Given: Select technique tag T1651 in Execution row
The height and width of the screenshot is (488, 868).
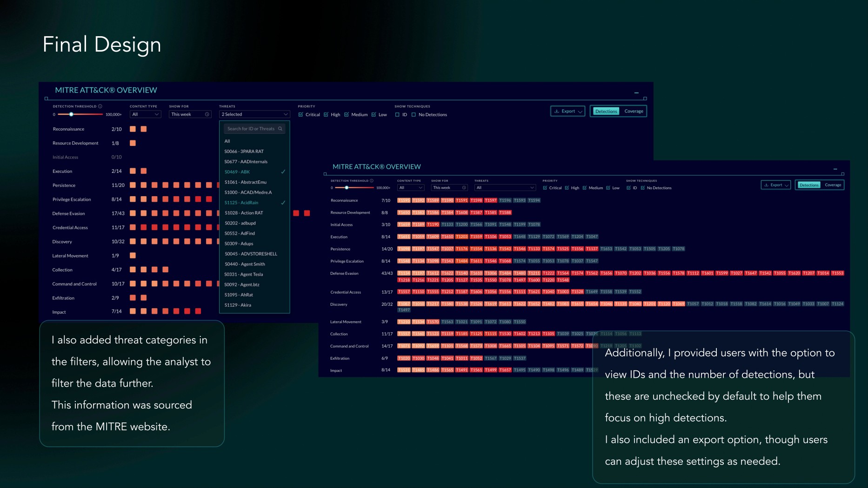Looking at the screenshot, I should 404,237.
